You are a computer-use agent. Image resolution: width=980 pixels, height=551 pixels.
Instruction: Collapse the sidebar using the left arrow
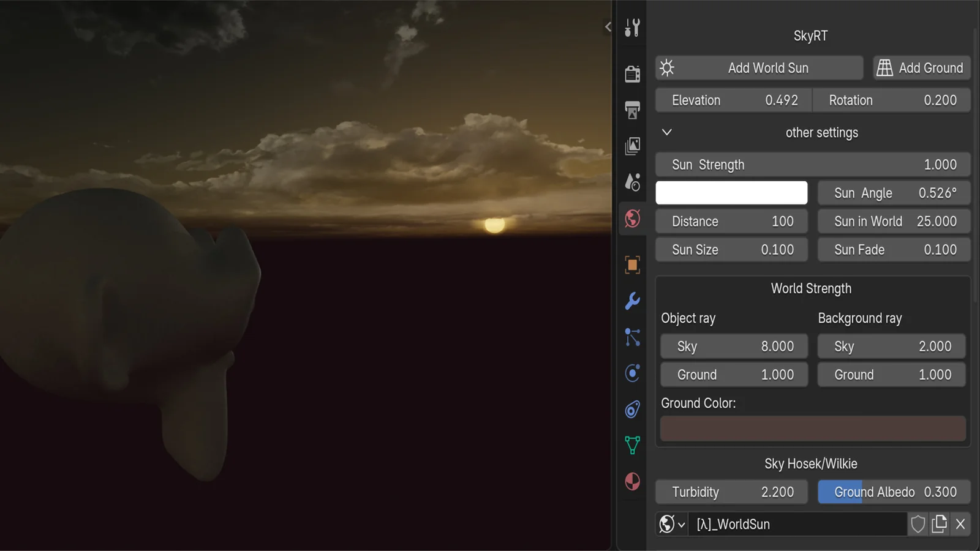click(607, 27)
